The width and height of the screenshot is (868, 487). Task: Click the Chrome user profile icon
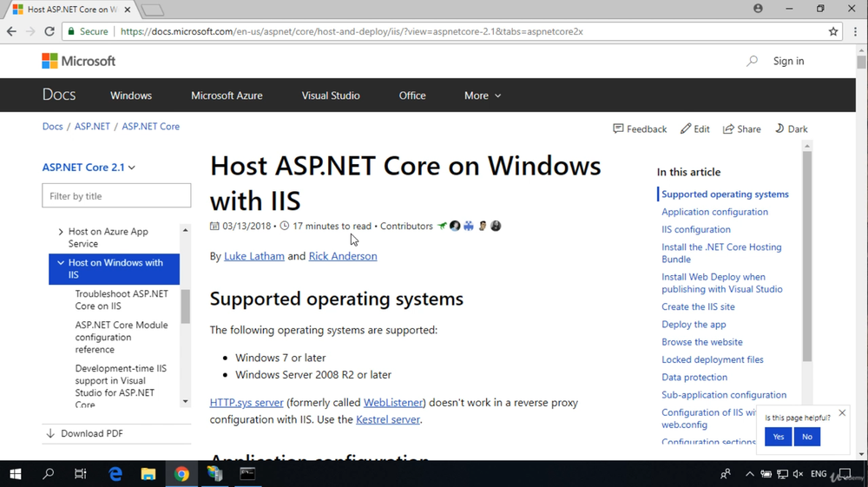pos(758,9)
